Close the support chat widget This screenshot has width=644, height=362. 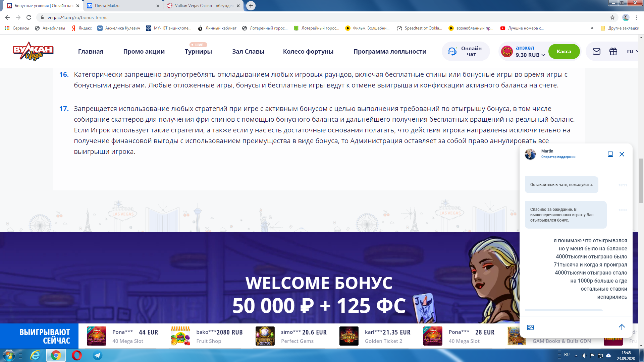pyautogui.click(x=622, y=154)
